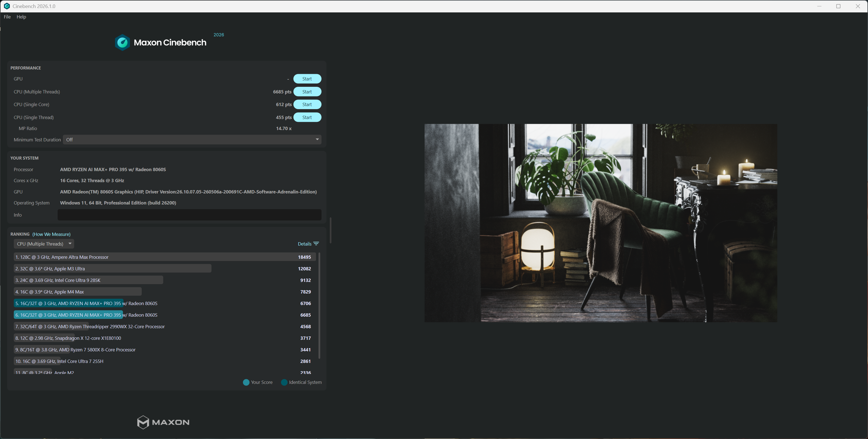Click the rendered room scene image
The image size is (868, 439).
click(601, 223)
